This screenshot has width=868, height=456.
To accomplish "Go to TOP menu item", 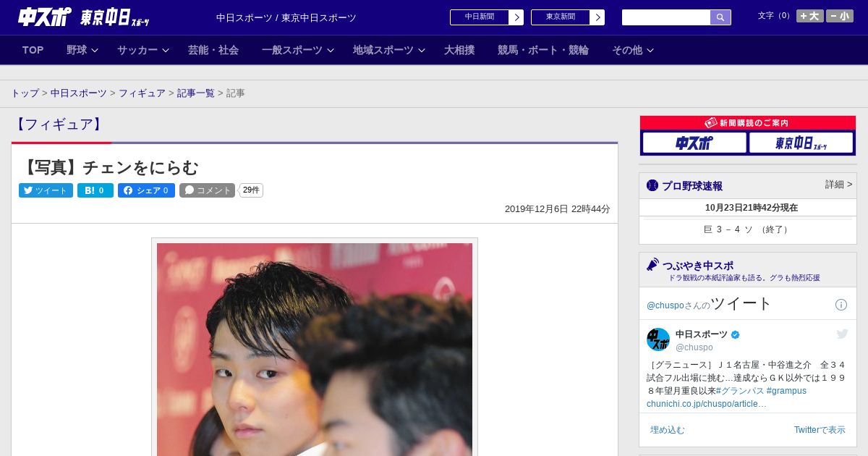I will pyautogui.click(x=33, y=50).
